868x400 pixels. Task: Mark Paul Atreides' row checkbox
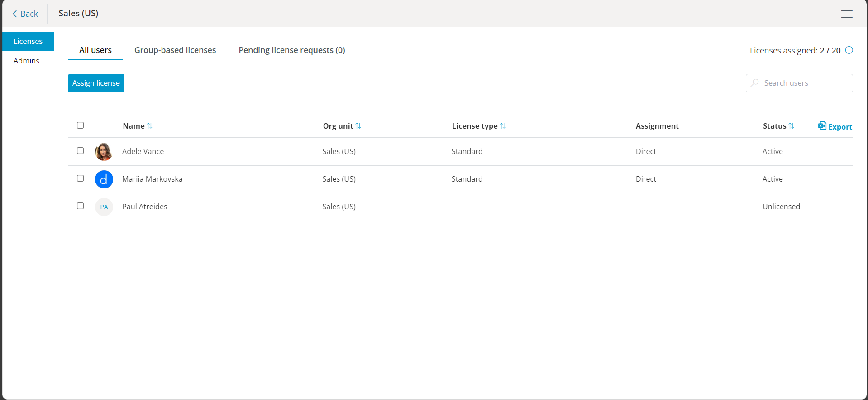[x=81, y=206]
